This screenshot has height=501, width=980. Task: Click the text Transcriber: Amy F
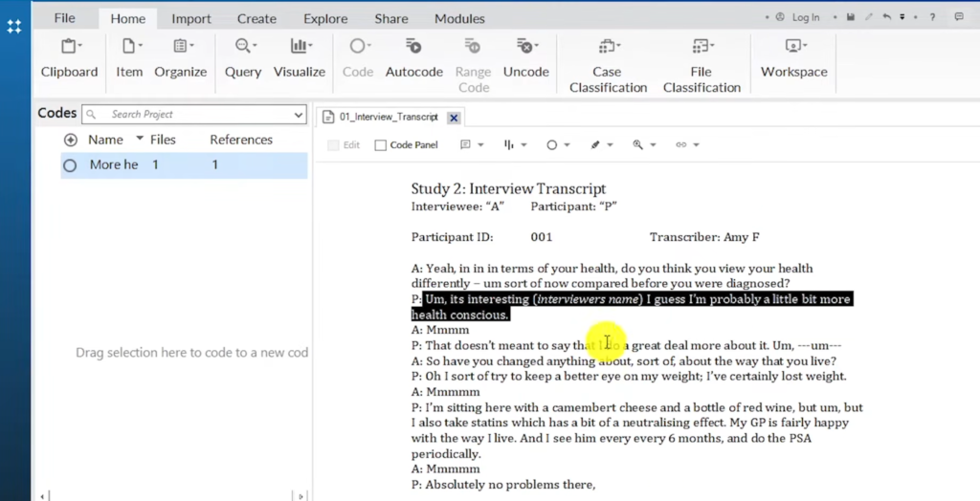pos(704,237)
